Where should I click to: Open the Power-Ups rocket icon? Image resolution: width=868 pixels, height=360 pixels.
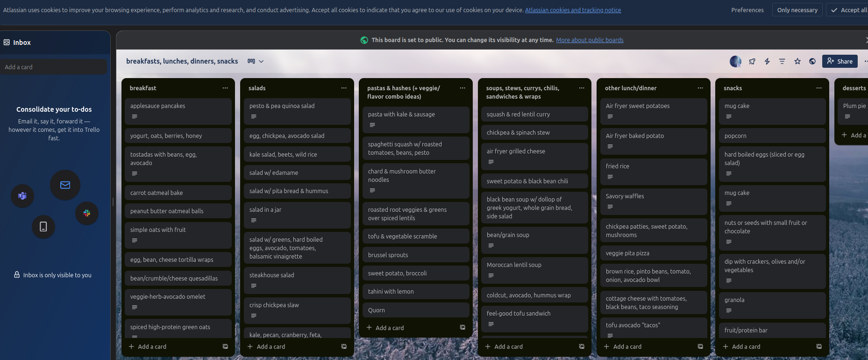[752, 61]
